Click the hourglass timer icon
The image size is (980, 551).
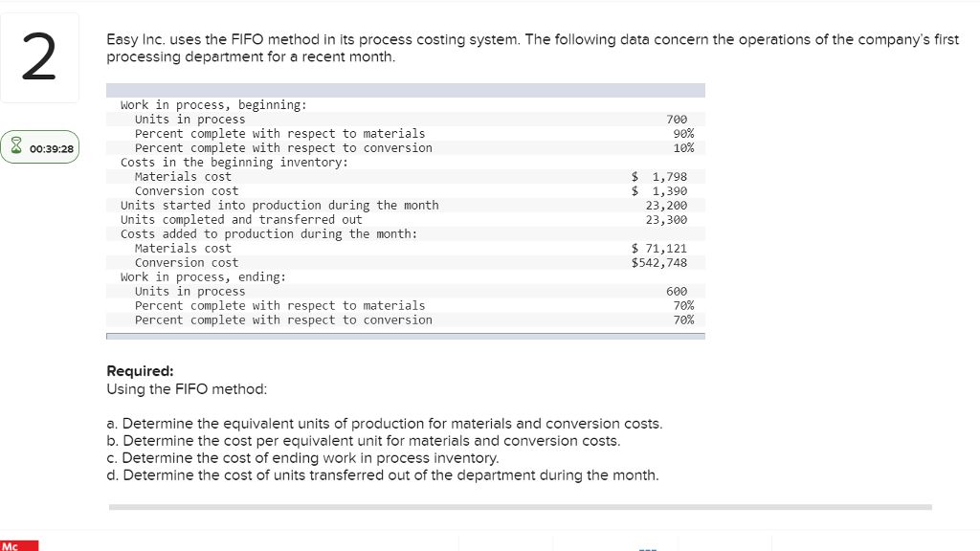[16, 148]
